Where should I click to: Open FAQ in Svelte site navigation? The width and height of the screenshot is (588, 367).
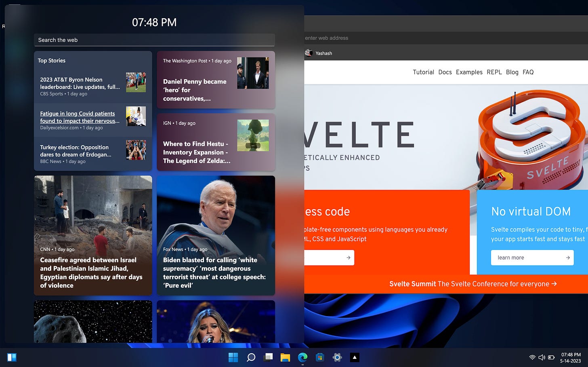528,72
